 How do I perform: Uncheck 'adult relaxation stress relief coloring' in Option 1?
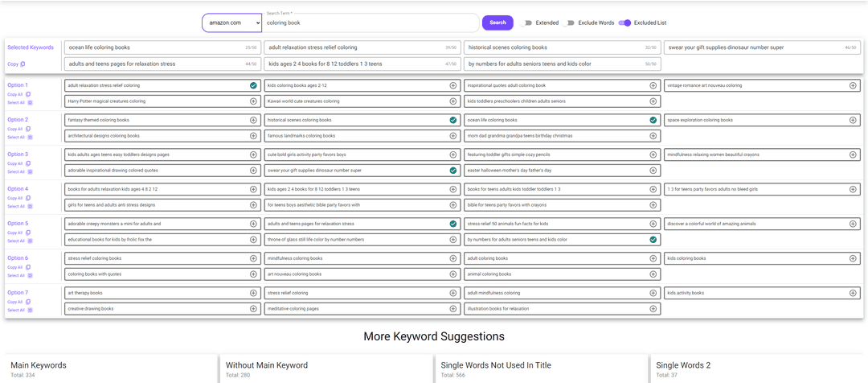pyautogui.click(x=253, y=85)
